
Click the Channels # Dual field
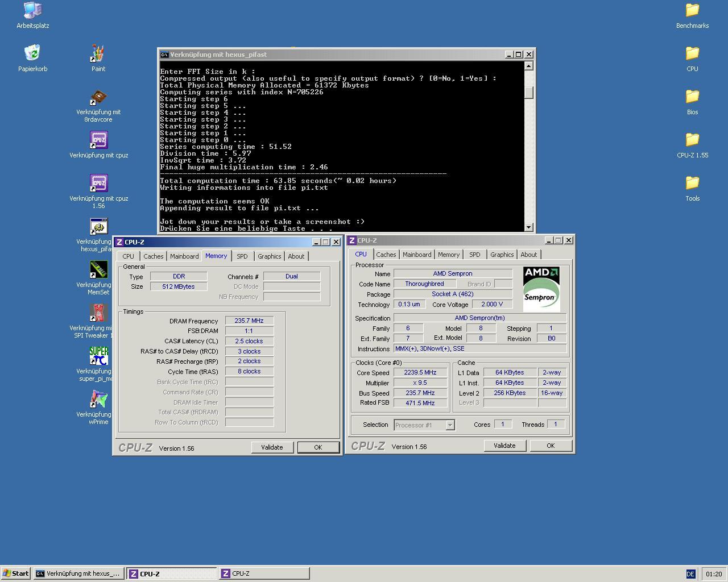pyautogui.click(x=292, y=276)
